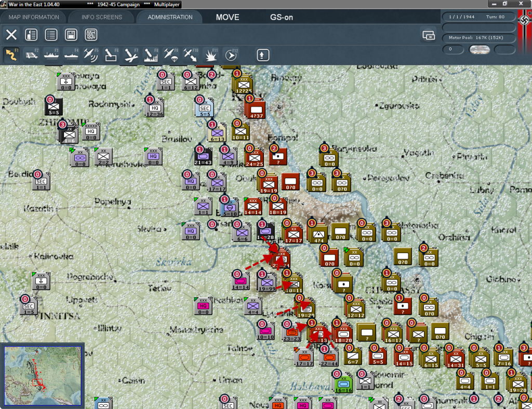Open the list-lines icon in Administration toolbar

[x=51, y=35]
